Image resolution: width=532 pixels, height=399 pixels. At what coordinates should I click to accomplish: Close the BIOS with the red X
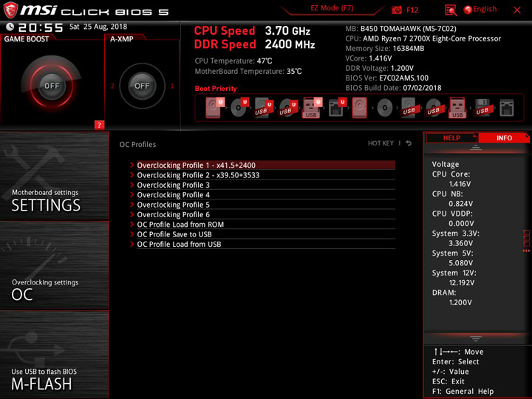tap(517, 10)
